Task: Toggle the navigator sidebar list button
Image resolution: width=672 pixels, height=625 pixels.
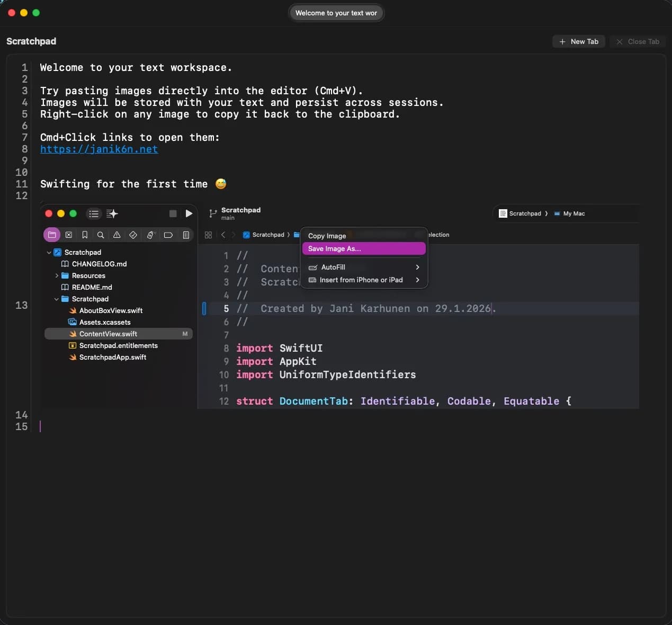Action: [94, 213]
